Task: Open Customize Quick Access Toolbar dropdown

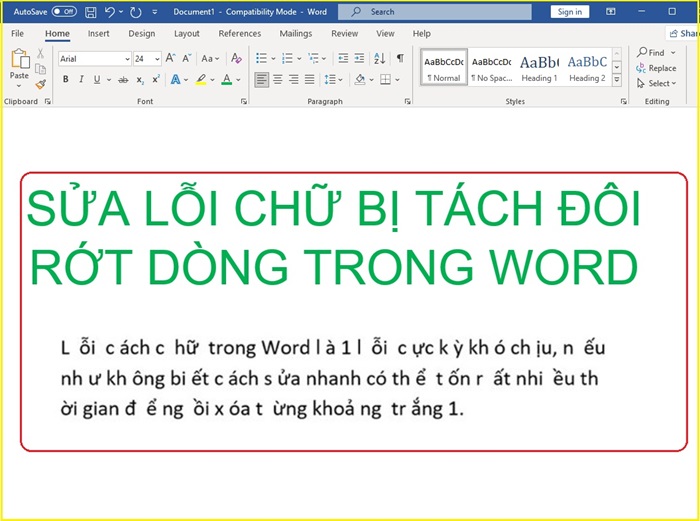Action: click(154, 12)
